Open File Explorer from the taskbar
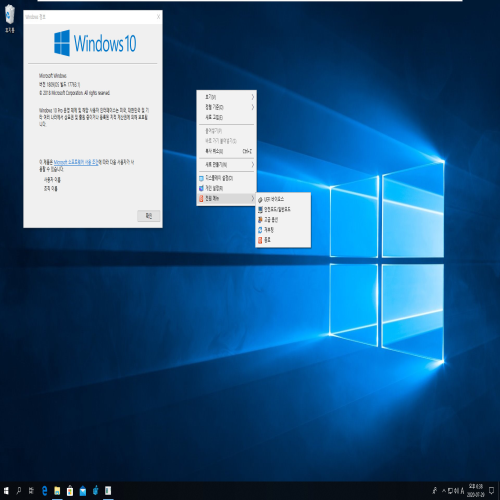The width and height of the screenshot is (500, 500). point(57,491)
